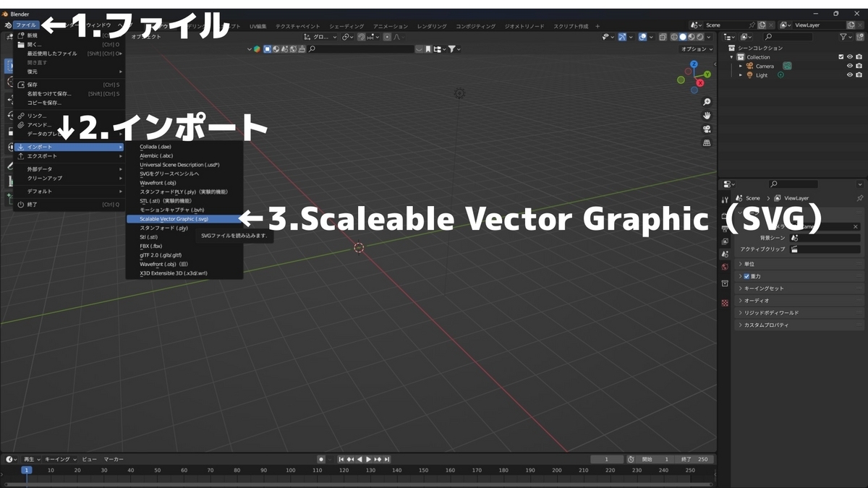Open the 外部データ submenu
Image resolution: width=868 pixels, height=488 pixels.
coord(69,169)
